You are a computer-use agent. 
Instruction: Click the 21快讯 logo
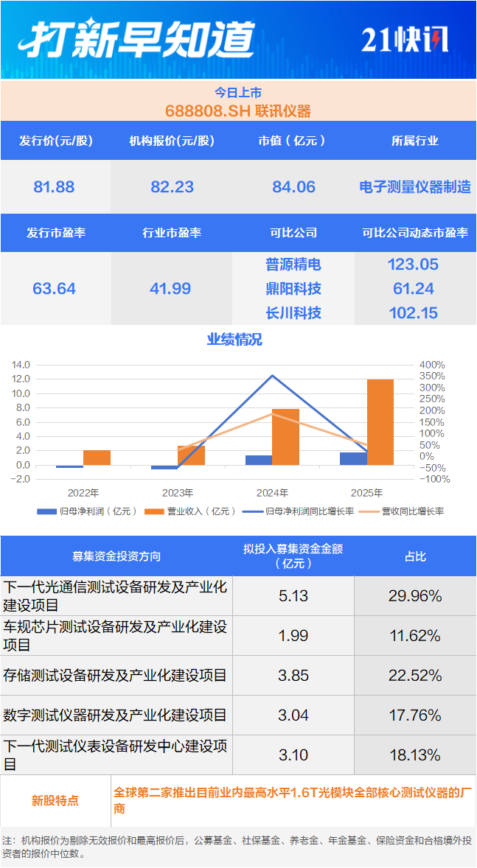pyautogui.click(x=405, y=40)
